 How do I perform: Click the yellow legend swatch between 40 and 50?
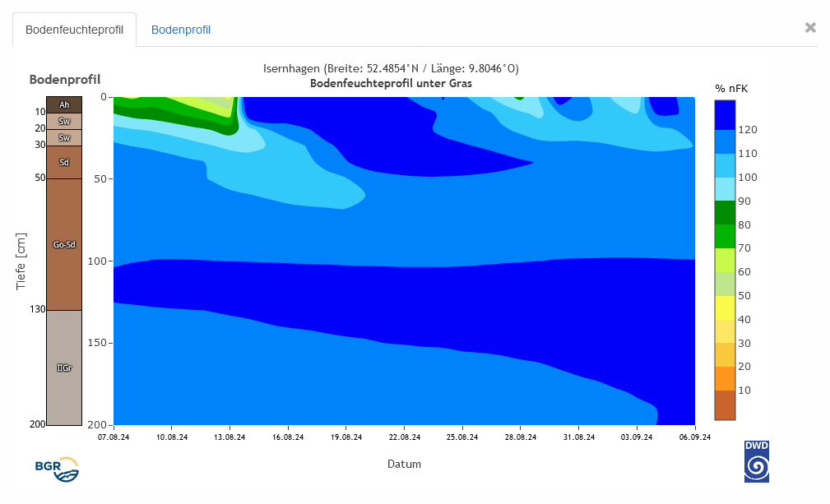tap(725, 307)
